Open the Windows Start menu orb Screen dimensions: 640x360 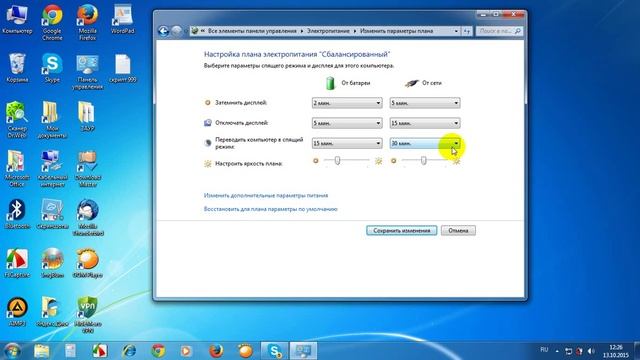click(x=12, y=351)
